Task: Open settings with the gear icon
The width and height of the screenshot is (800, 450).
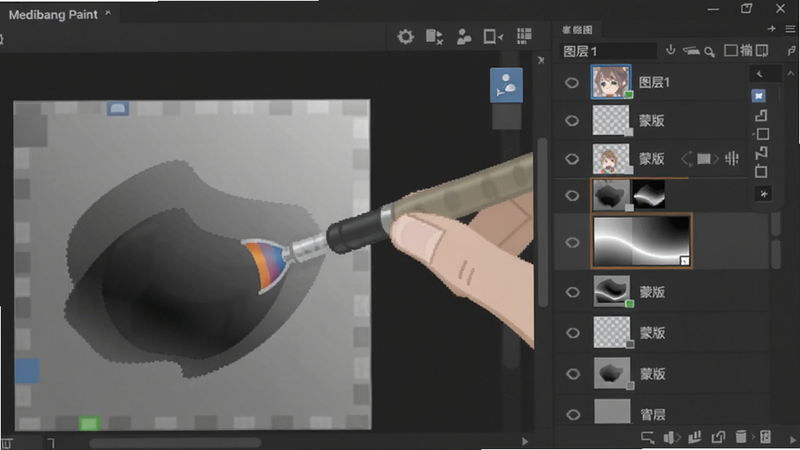Action: [406, 37]
